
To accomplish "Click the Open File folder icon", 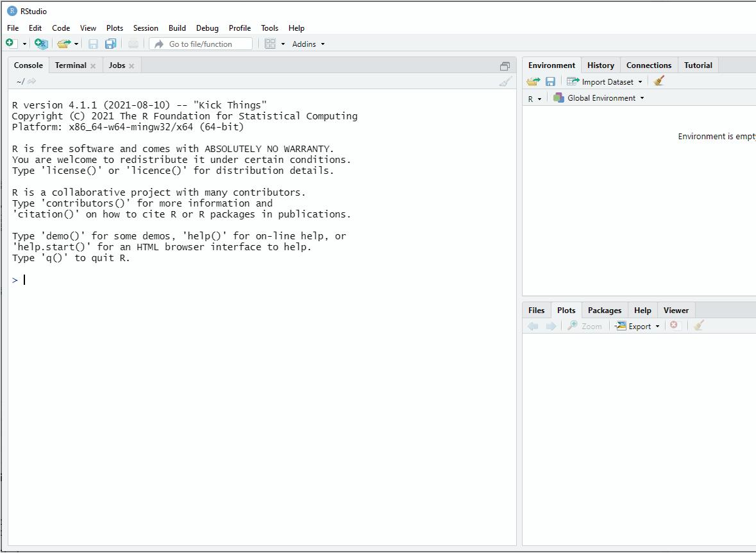I will pyautogui.click(x=63, y=44).
